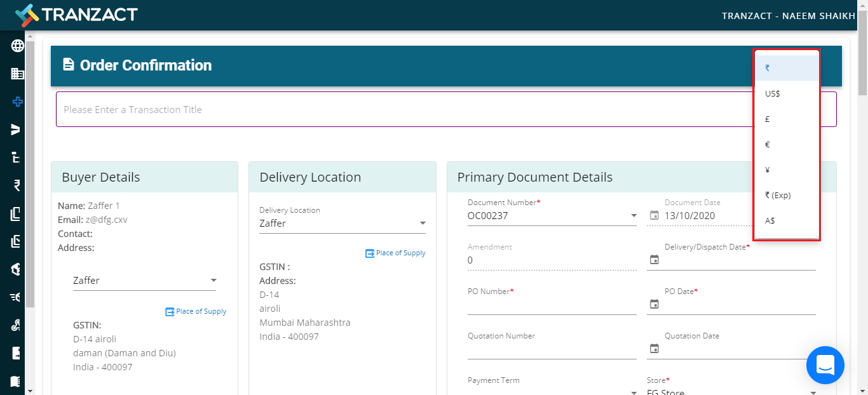This screenshot has height=395, width=868.
Task: Click the Delivery/Dispatch Date input field
Action: coord(739,260)
